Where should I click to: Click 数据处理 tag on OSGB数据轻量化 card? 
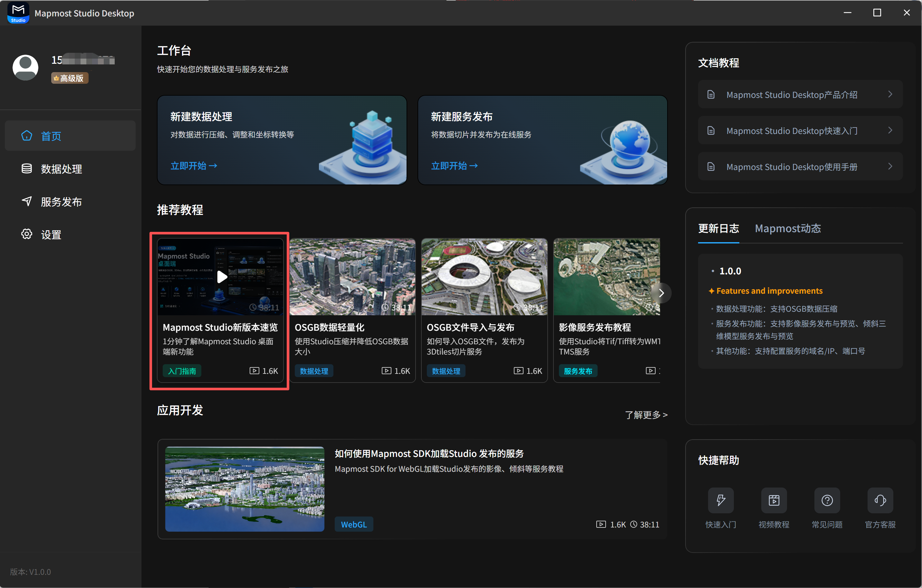(314, 371)
